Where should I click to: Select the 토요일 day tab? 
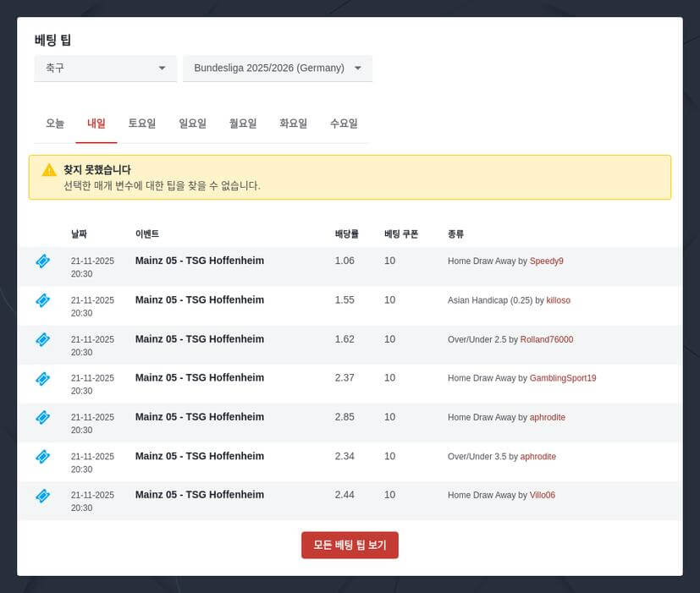[x=142, y=123]
